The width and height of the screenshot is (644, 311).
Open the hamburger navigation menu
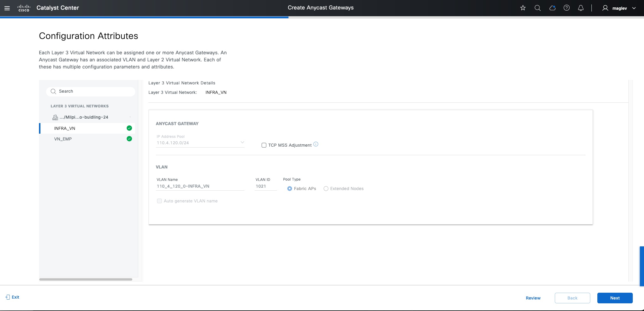click(x=7, y=8)
